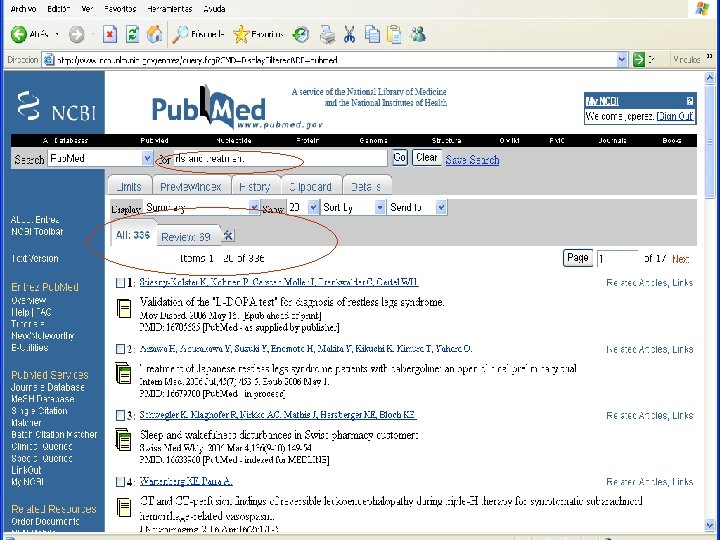The image size is (720, 540).
Task: Switch to the Preview/Index tab
Action: pyautogui.click(x=191, y=186)
